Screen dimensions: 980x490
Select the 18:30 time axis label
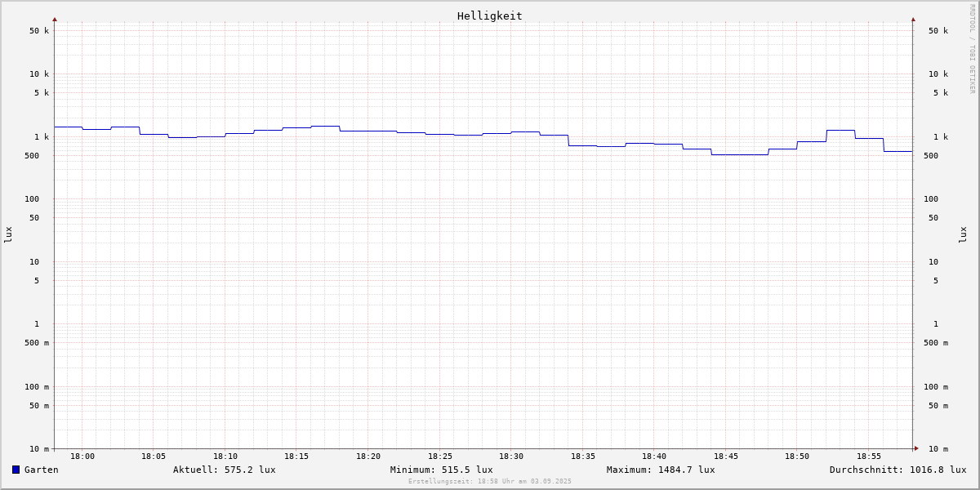511,457
